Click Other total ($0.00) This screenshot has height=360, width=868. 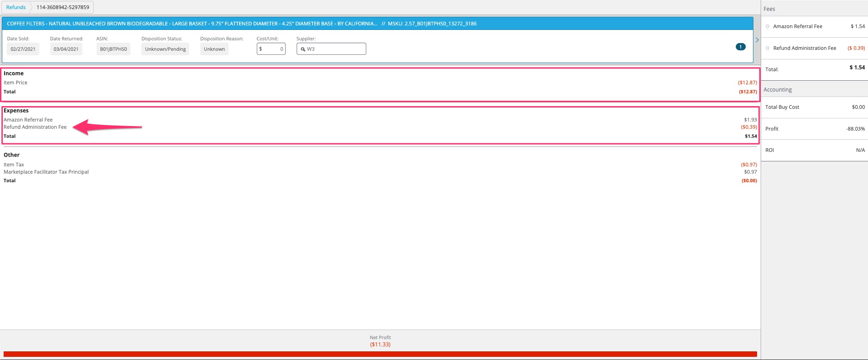click(749, 180)
